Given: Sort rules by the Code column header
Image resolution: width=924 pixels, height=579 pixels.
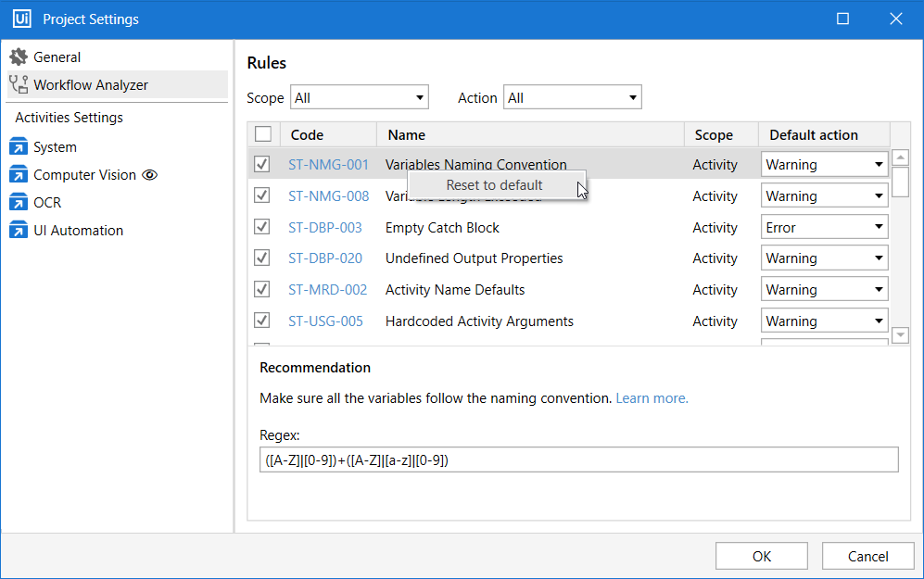Looking at the screenshot, I should click(307, 135).
